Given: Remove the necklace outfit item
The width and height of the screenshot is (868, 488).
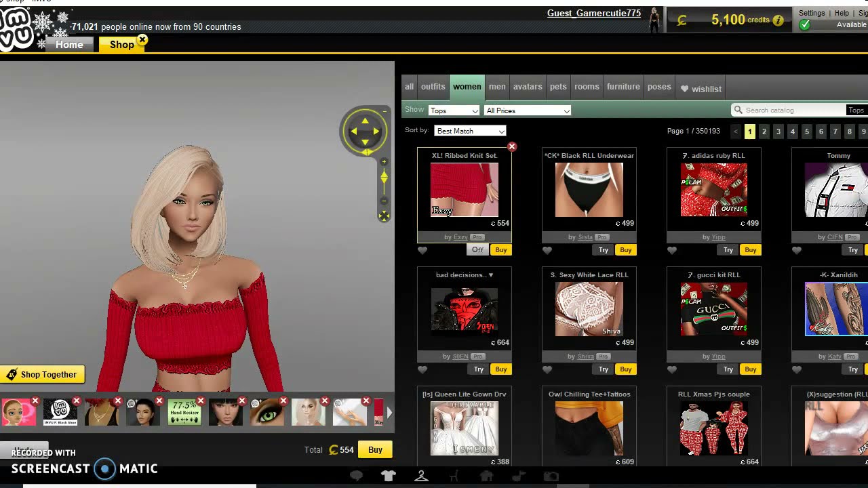Looking at the screenshot, I should coord(118,401).
